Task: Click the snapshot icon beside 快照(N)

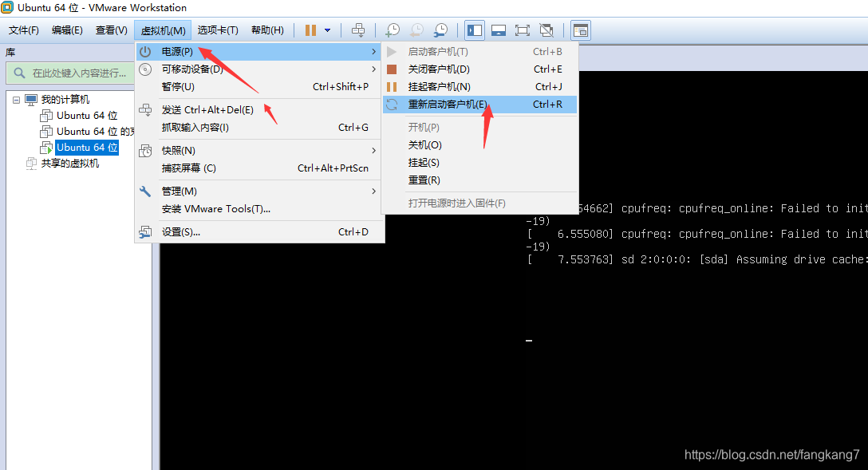Action: pyautogui.click(x=145, y=151)
